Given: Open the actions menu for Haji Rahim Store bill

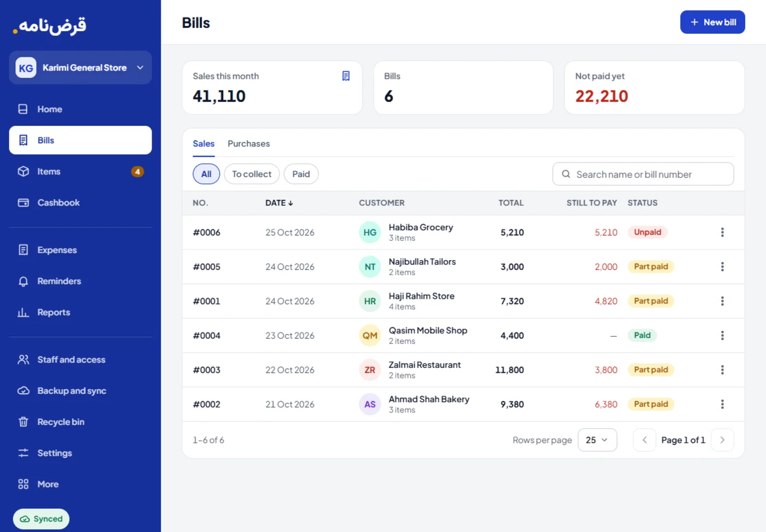Looking at the screenshot, I should (x=722, y=301).
